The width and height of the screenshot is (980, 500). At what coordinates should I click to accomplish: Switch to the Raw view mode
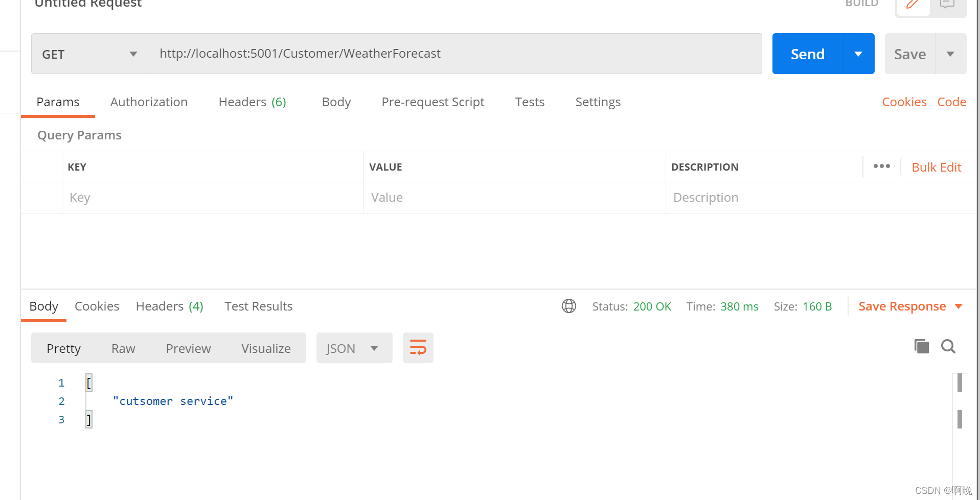123,348
